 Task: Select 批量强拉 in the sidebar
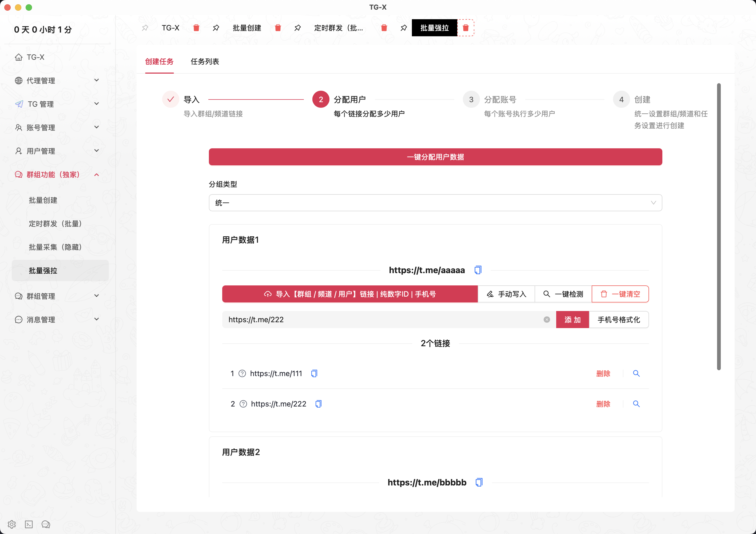tap(60, 271)
